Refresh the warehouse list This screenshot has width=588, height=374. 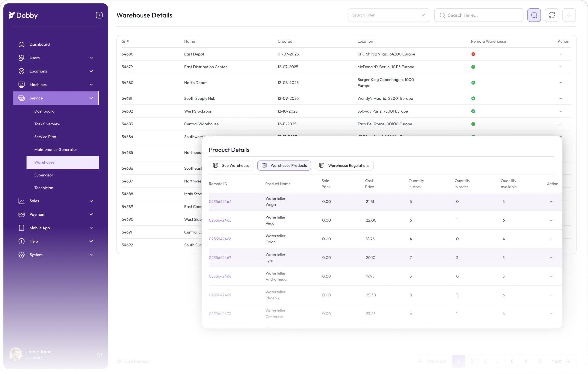point(551,15)
